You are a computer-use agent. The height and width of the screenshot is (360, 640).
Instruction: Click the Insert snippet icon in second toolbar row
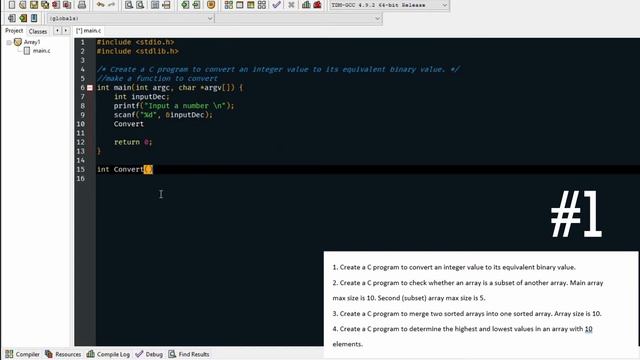[x=12, y=18]
